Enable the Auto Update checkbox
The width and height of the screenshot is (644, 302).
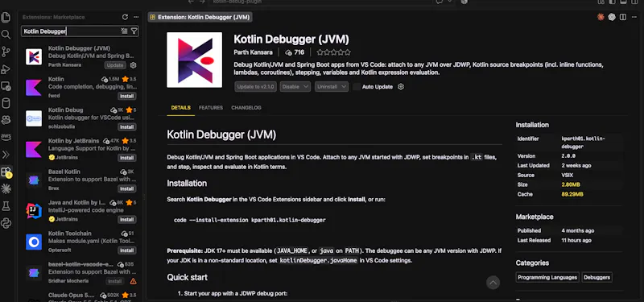tap(357, 87)
